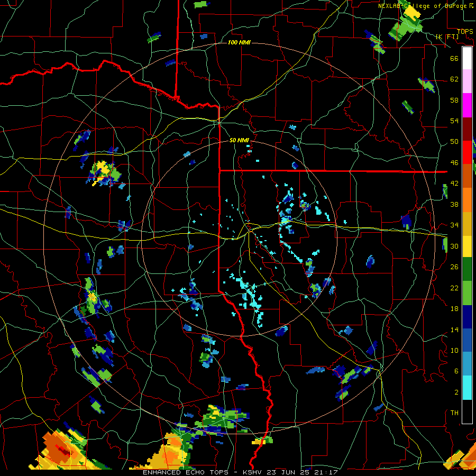Click the 100 NMI range ring label

tap(239, 42)
